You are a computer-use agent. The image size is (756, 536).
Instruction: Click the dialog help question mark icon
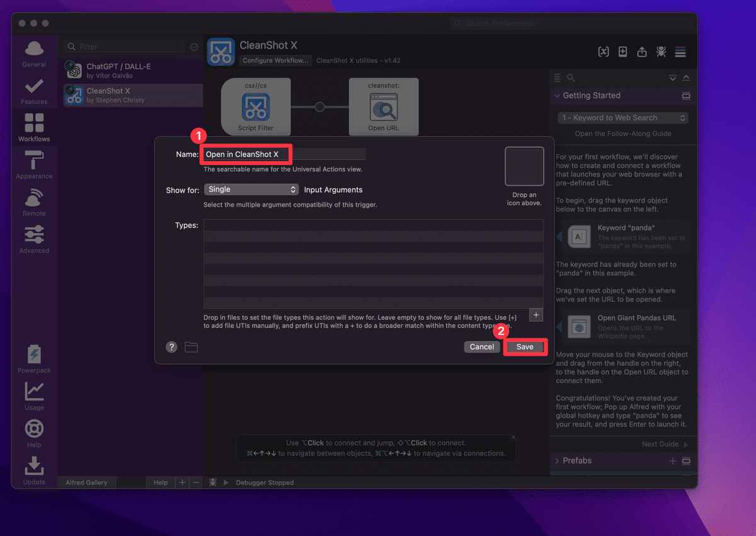(x=171, y=347)
